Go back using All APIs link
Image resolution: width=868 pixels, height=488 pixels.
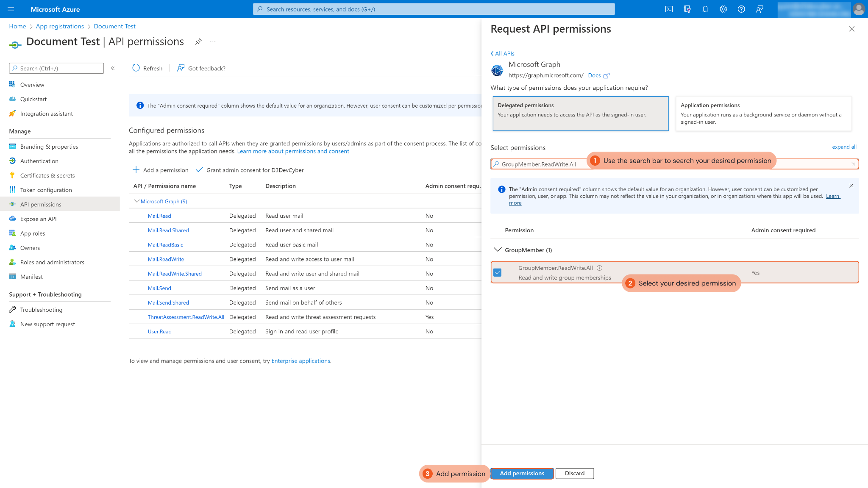(503, 53)
